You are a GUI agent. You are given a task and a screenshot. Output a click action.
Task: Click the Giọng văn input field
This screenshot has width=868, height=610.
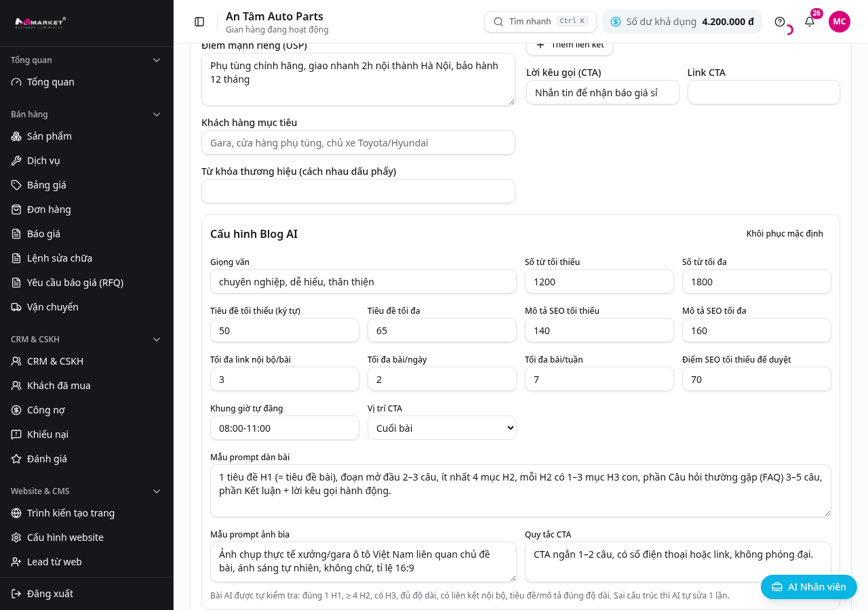pos(363,281)
